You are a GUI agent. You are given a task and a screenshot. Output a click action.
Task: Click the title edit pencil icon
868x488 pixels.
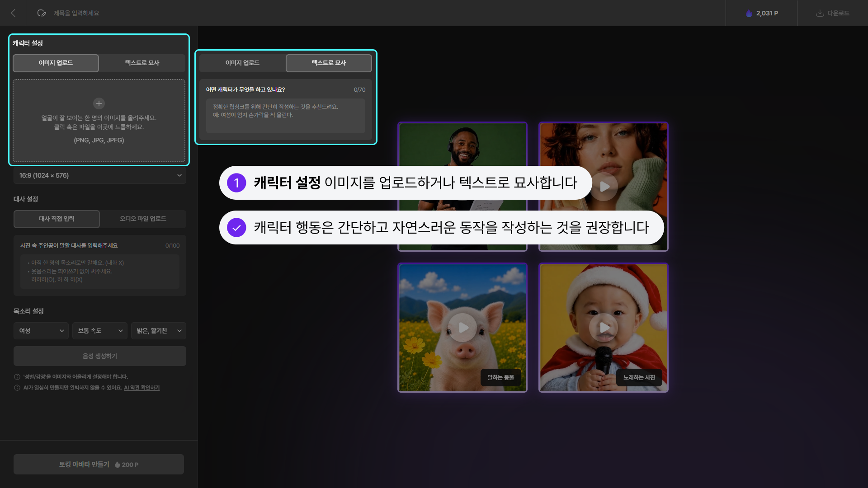pyautogui.click(x=42, y=13)
